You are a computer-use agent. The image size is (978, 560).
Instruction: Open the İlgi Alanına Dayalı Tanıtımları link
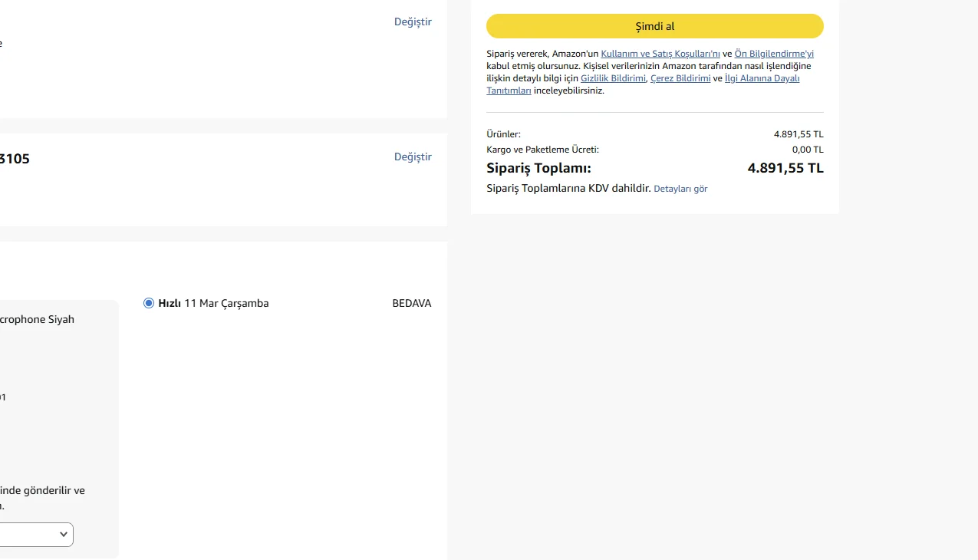click(762, 78)
